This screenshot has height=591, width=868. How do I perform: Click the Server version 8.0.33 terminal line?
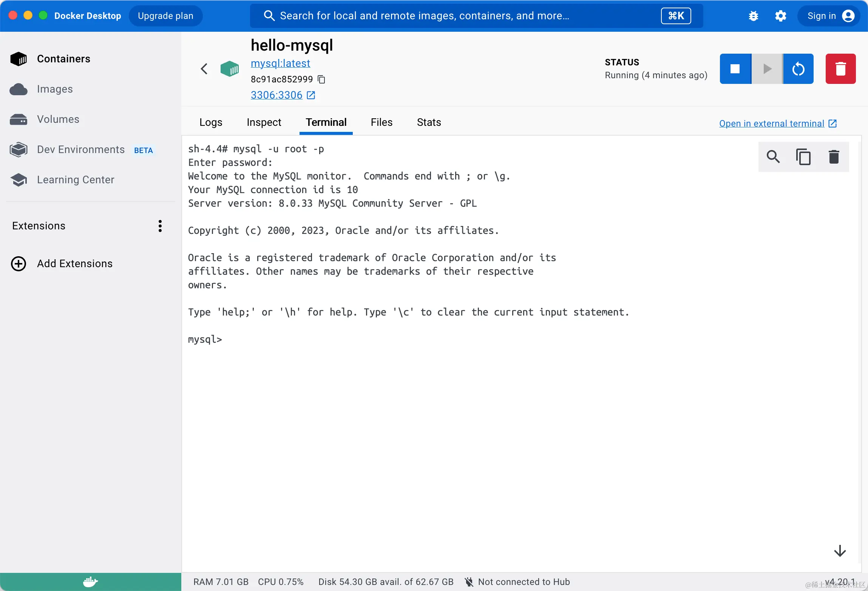tap(332, 203)
